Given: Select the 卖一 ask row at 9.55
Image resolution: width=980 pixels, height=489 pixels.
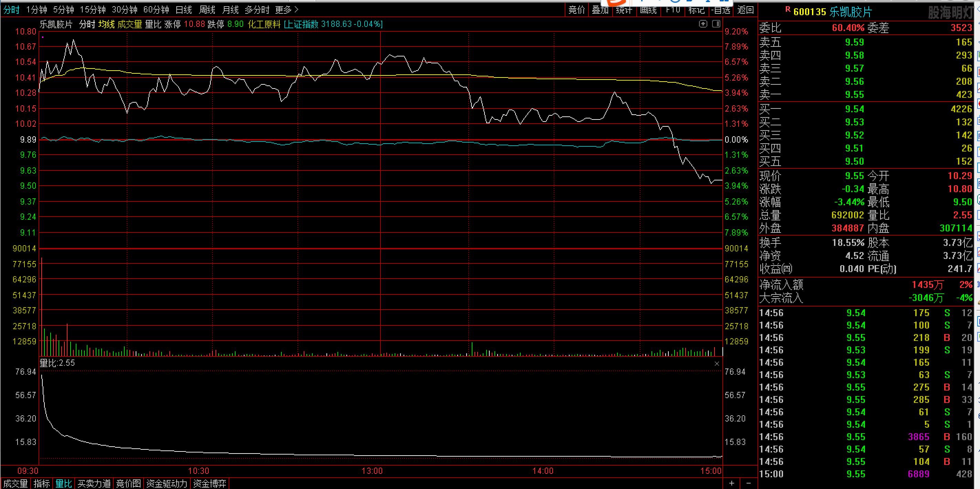Looking at the screenshot, I should (865, 94).
